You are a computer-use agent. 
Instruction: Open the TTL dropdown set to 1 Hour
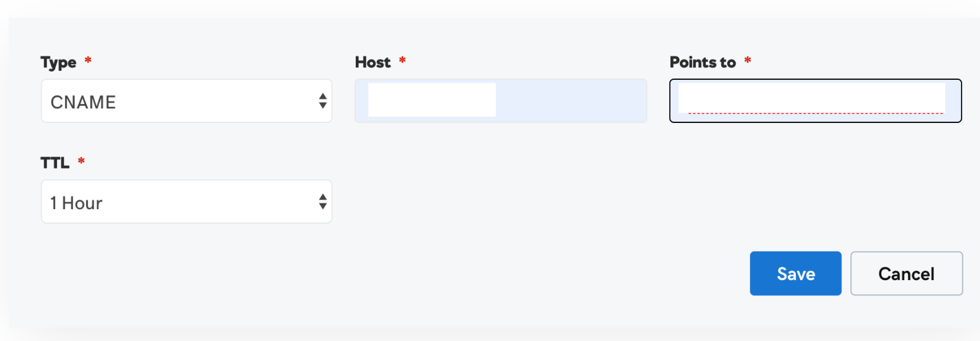[186, 202]
